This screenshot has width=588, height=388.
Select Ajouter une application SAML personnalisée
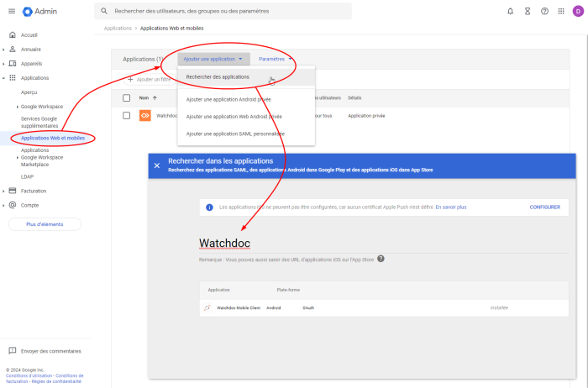pos(235,134)
